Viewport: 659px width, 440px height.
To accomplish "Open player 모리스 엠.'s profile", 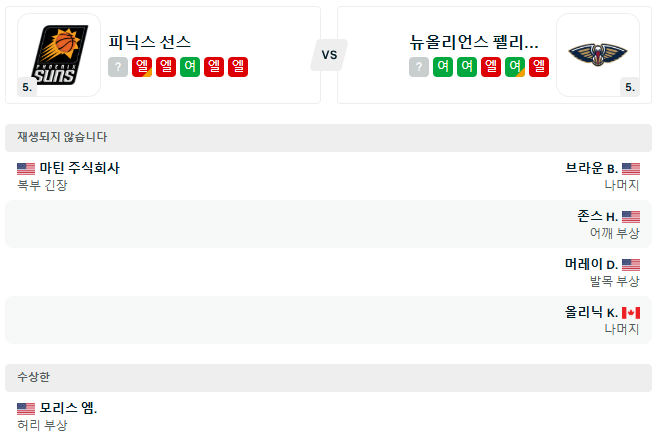I will click(69, 408).
